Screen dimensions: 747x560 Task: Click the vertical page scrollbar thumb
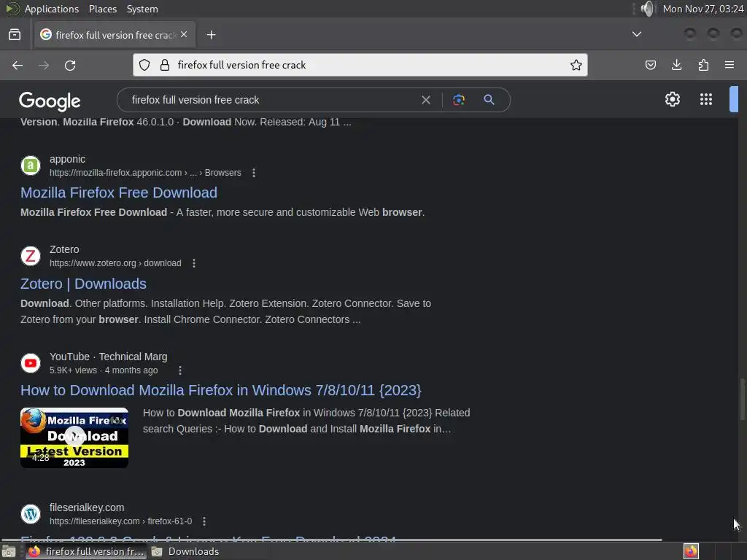(742, 399)
